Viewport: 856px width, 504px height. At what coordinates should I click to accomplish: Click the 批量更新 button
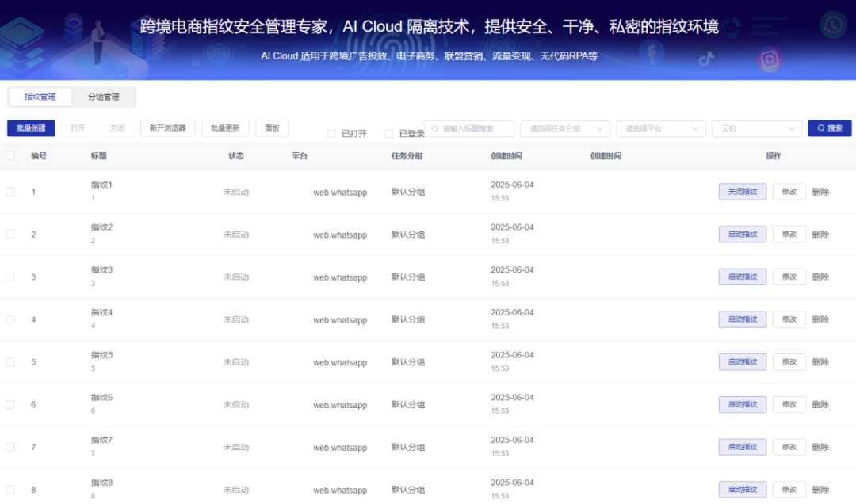pyautogui.click(x=225, y=128)
